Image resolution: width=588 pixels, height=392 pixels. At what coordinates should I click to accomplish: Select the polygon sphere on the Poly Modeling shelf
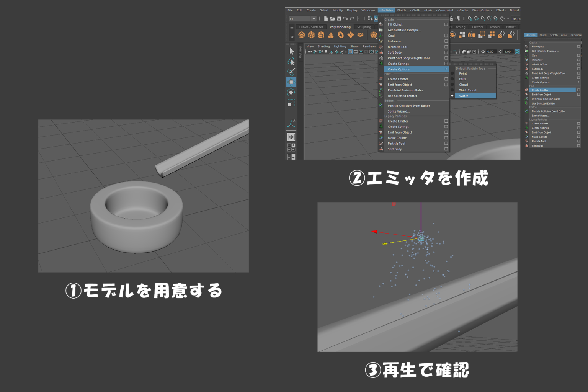(302, 35)
